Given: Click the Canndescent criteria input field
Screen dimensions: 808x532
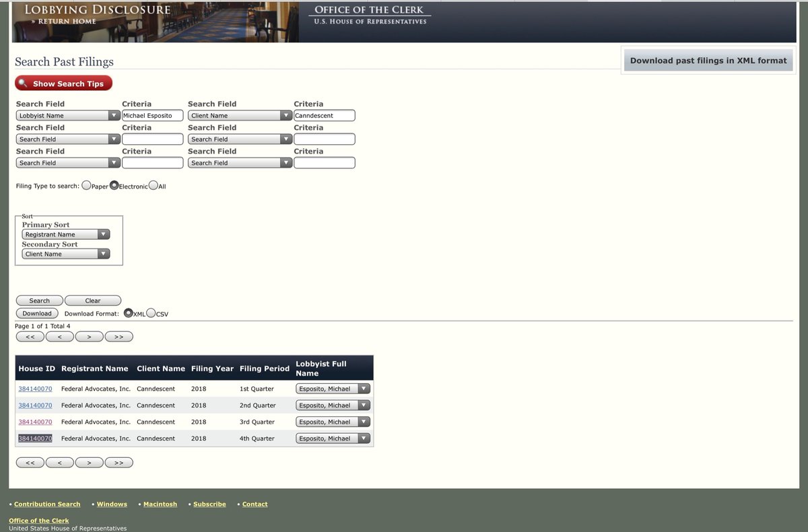Looking at the screenshot, I should coord(324,115).
